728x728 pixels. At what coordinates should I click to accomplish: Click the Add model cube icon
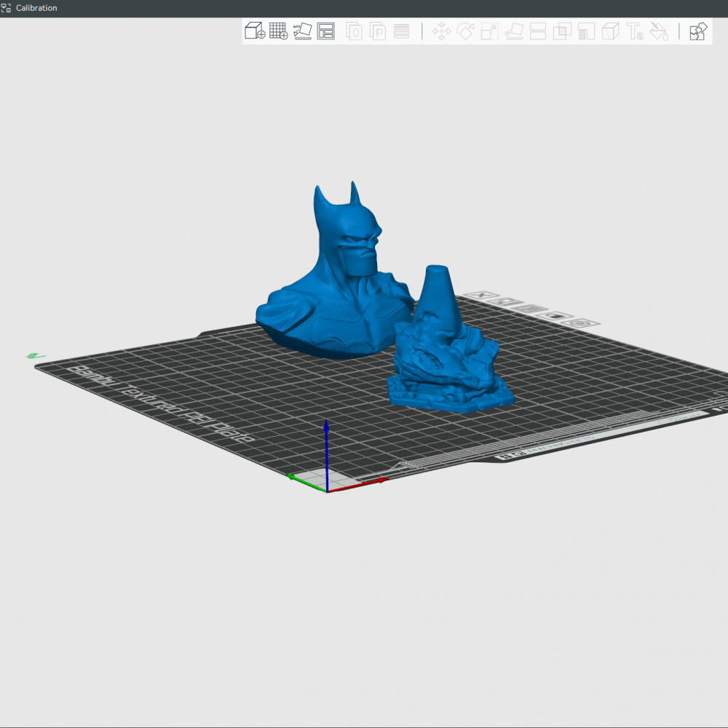[254, 31]
